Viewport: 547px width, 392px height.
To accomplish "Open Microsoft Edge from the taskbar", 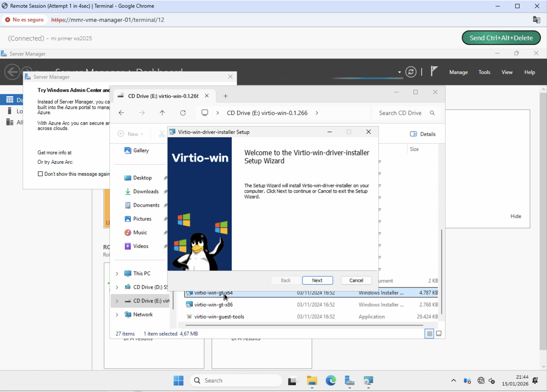I will pyautogui.click(x=330, y=381).
